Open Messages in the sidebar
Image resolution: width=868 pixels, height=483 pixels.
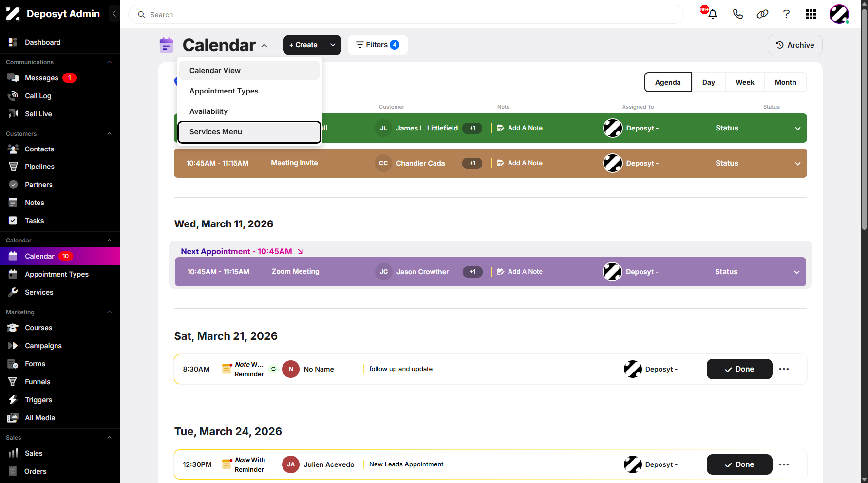point(41,78)
